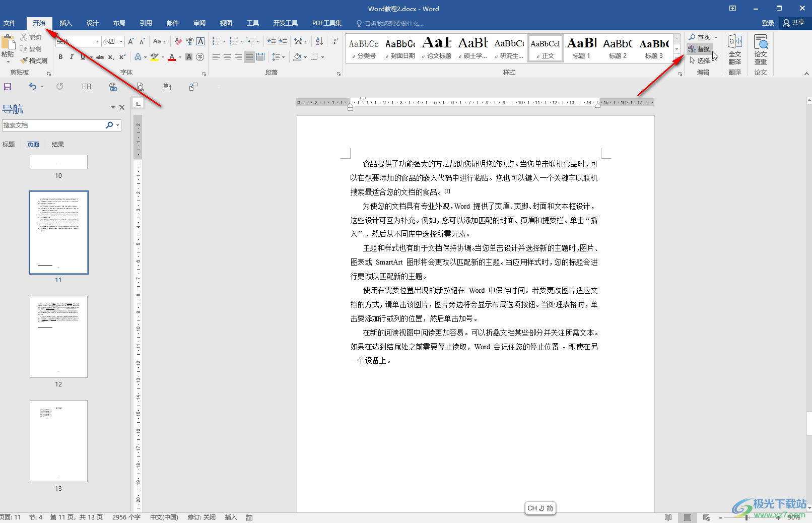Toggle Bold formatting

click(60, 57)
